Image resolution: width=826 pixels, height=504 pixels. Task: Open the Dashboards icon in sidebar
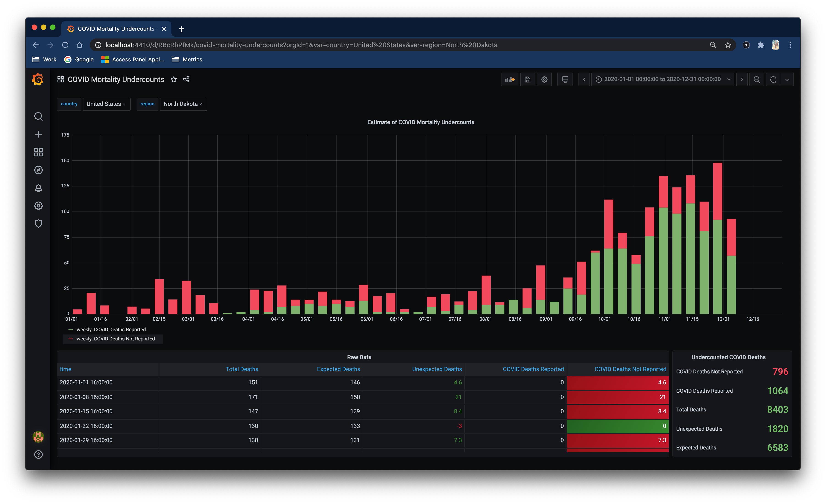pos(38,152)
